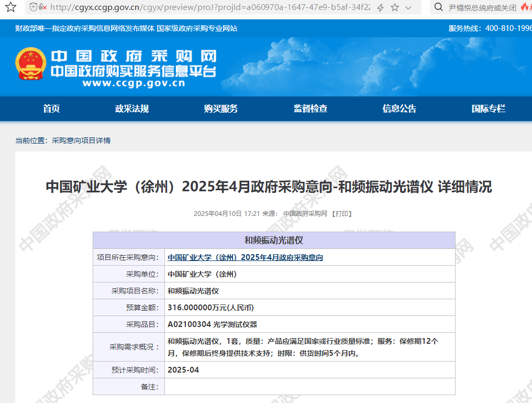
Task: Expand the address bar dropdown chevron
Action: (408, 7)
